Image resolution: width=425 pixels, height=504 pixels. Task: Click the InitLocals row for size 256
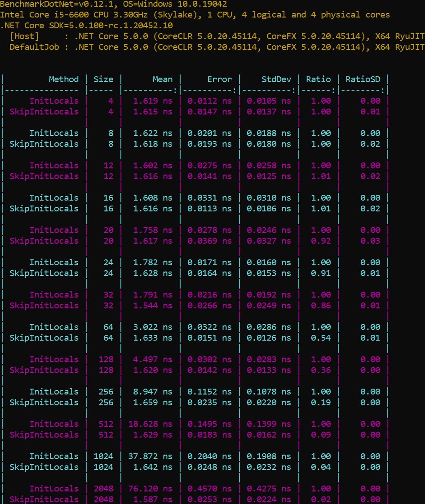[x=54, y=392]
